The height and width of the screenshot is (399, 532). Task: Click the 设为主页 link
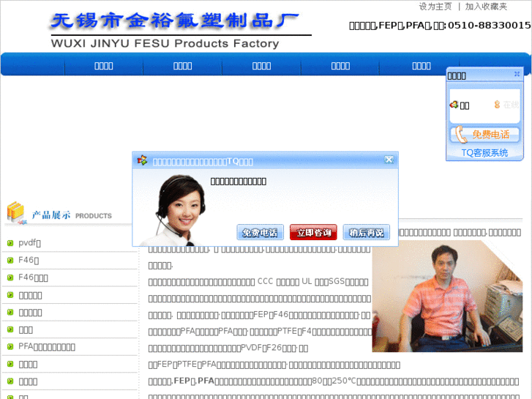[435, 7]
